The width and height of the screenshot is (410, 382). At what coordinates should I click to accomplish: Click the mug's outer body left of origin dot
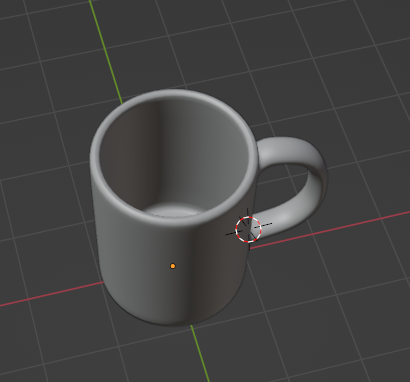[x=133, y=267]
